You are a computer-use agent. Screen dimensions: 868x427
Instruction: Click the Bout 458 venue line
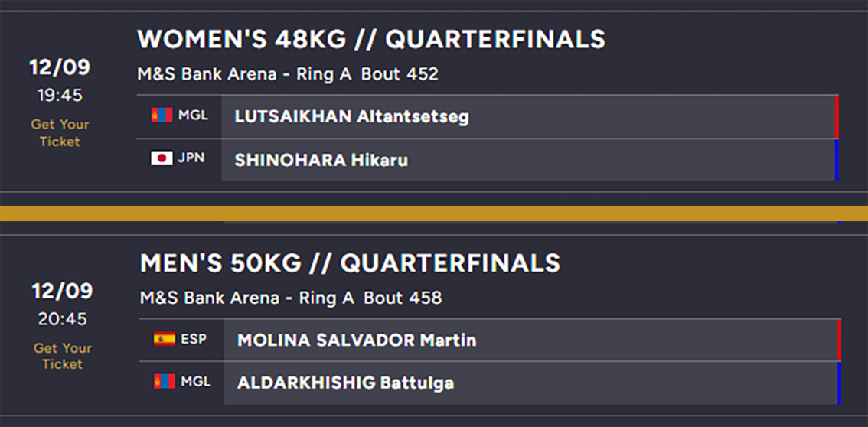click(x=291, y=298)
